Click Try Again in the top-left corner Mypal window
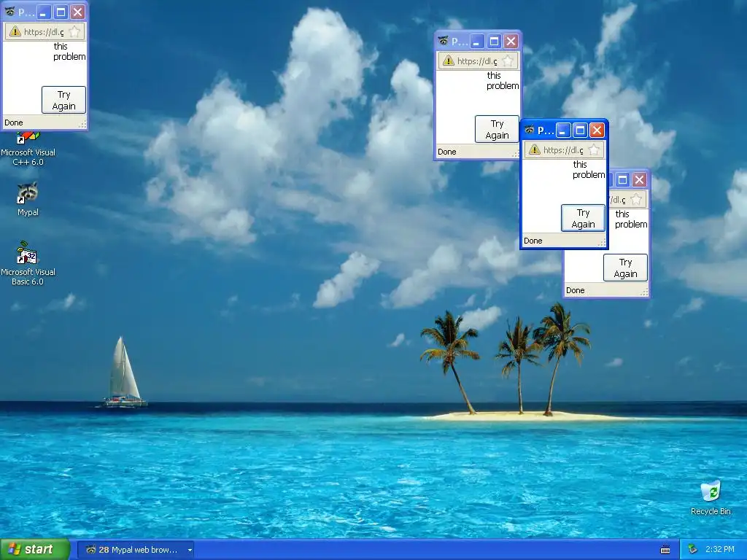 point(64,100)
